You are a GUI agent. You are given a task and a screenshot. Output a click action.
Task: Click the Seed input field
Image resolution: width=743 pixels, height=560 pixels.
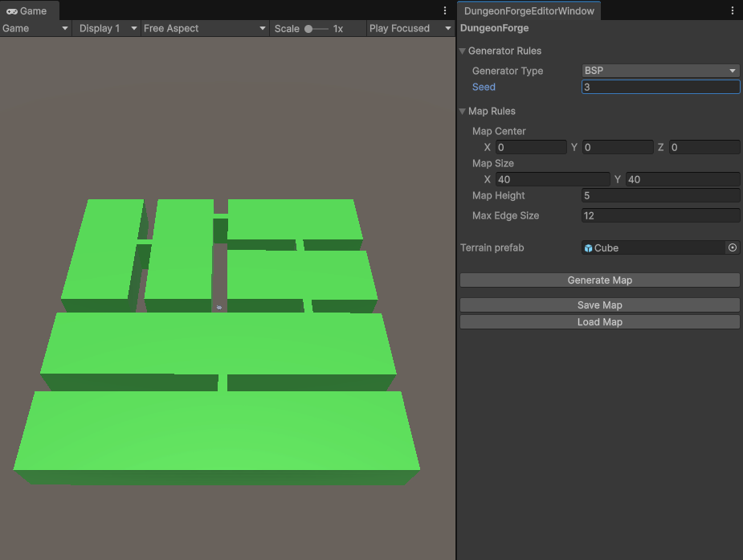coord(659,87)
